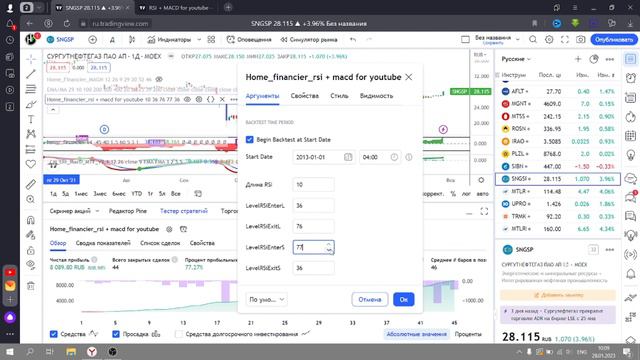
Task: Open the candlestick chart style menu
Action: click(x=132, y=40)
